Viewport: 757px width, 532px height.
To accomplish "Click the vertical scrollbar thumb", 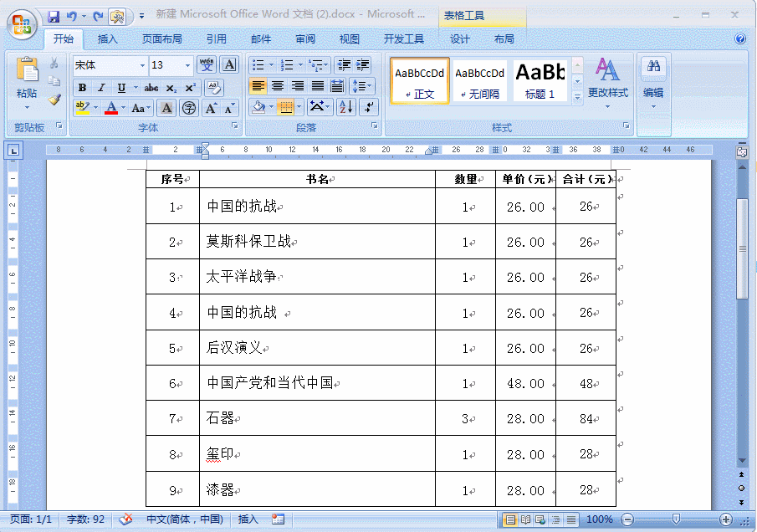I will [742, 248].
